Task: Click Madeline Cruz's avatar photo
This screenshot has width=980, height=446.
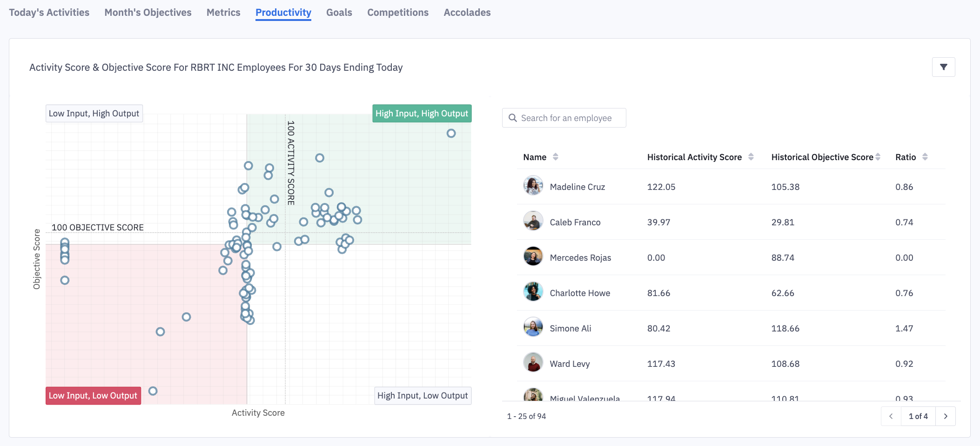Action: pos(533,186)
